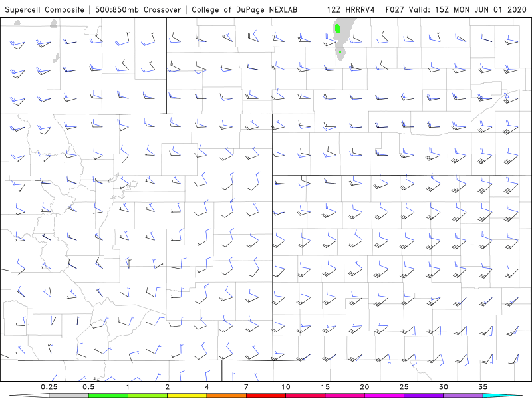Click the "0.25" color scale label
532x399 pixels.
pyautogui.click(x=49, y=387)
